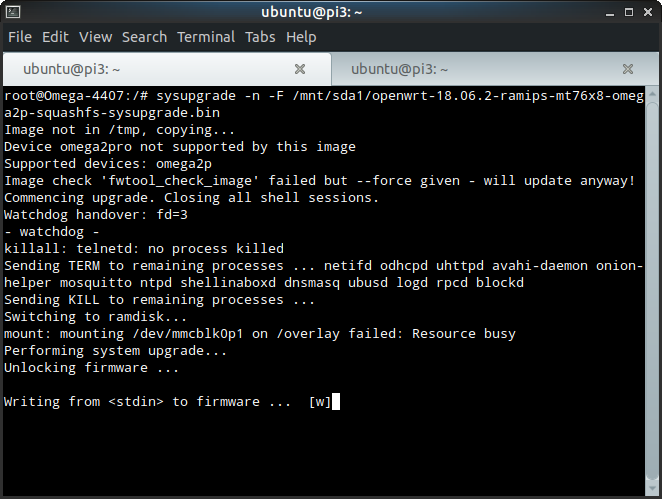
Task: Click the terminal cursor after [w]
Action: tap(336, 401)
